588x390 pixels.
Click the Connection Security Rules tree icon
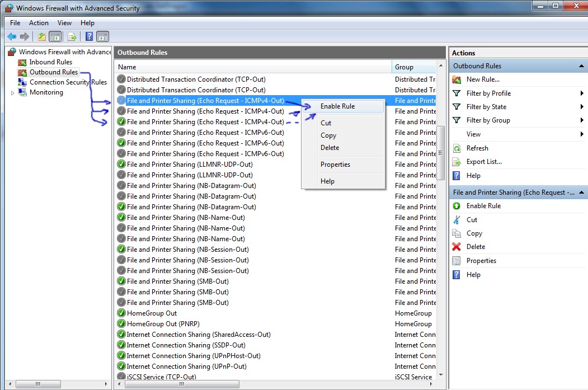(22, 82)
